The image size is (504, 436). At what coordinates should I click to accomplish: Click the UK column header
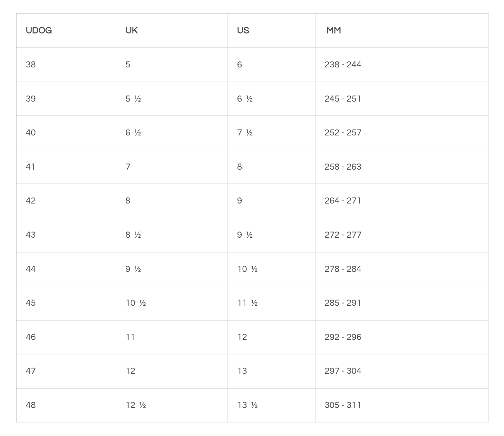131,30
